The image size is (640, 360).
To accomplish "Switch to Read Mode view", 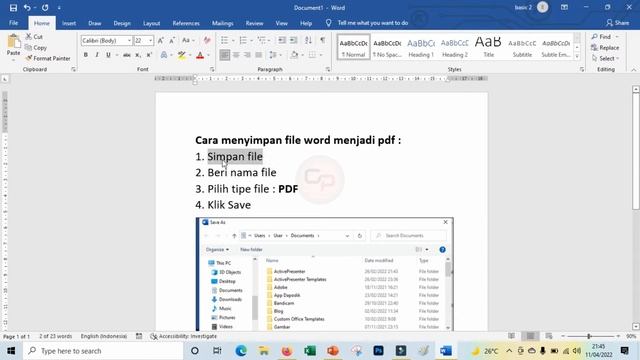I will (511, 336).
